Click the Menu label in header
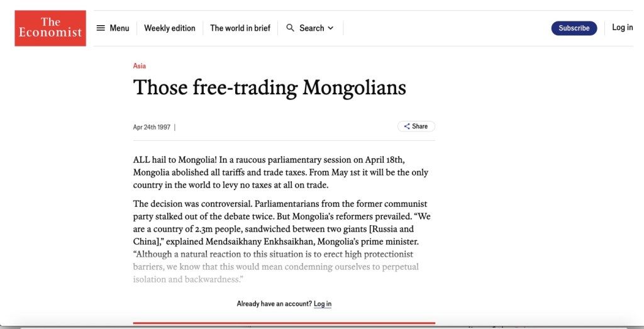This screenshot has height=329, width=644. [119, 28]
